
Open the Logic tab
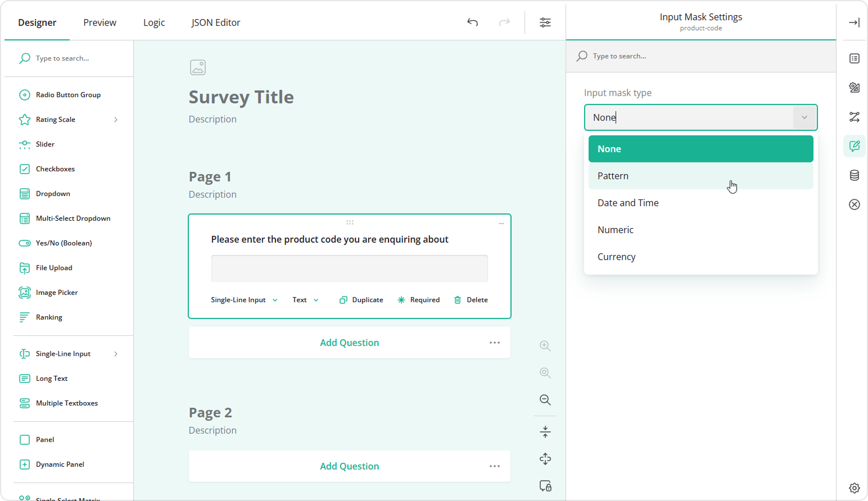click(153, 22)
